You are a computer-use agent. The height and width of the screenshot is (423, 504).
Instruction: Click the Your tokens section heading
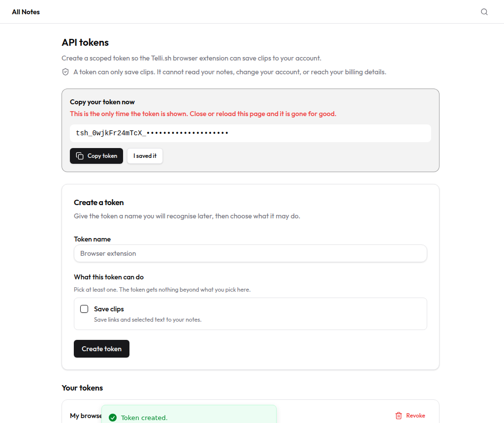82,388
